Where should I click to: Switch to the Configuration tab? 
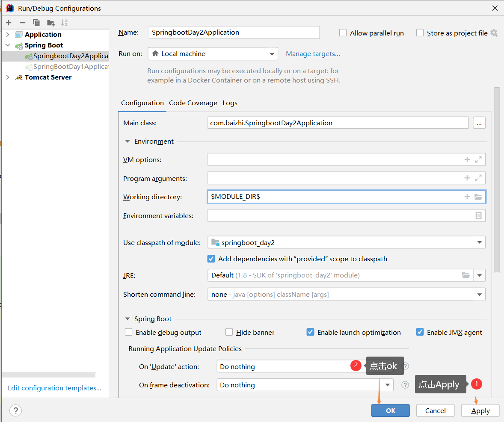142,103
